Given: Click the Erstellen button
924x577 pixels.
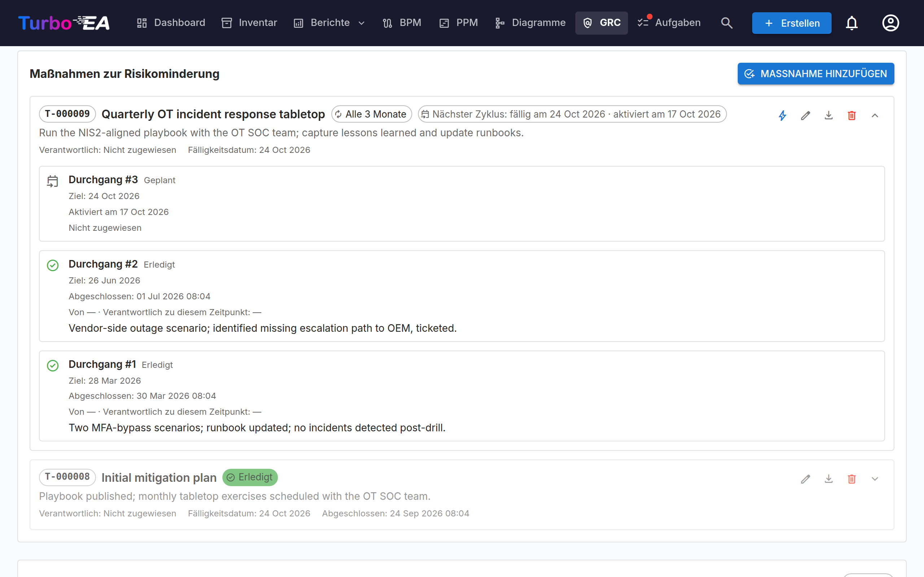Looking at the screenshot, I should click(x=792, y=23).
